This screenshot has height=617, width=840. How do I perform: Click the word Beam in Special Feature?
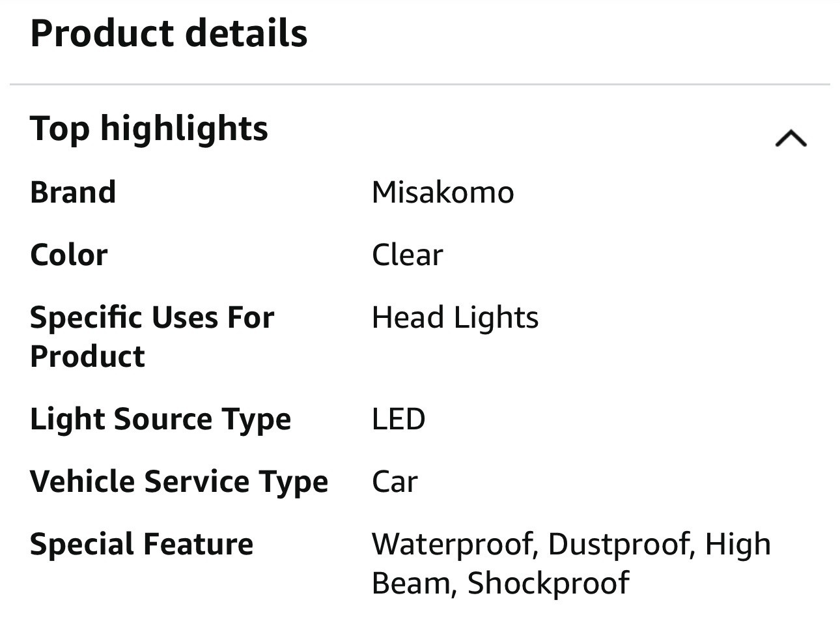(x=410, y=582)
